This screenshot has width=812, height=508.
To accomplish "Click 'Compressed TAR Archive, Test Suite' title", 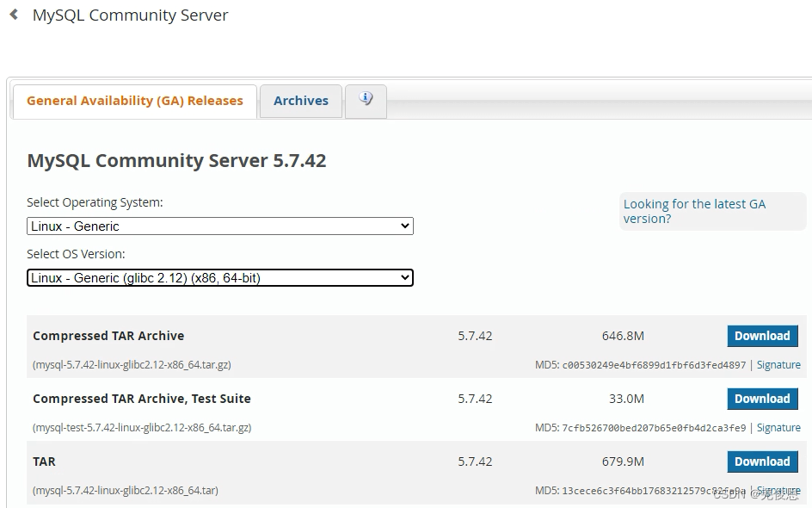I will pyautogui.click(x=142, y=399).
